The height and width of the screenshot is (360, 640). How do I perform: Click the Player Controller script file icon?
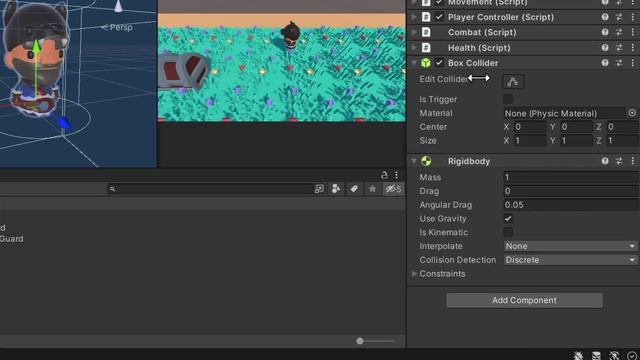tap(426, 17)
